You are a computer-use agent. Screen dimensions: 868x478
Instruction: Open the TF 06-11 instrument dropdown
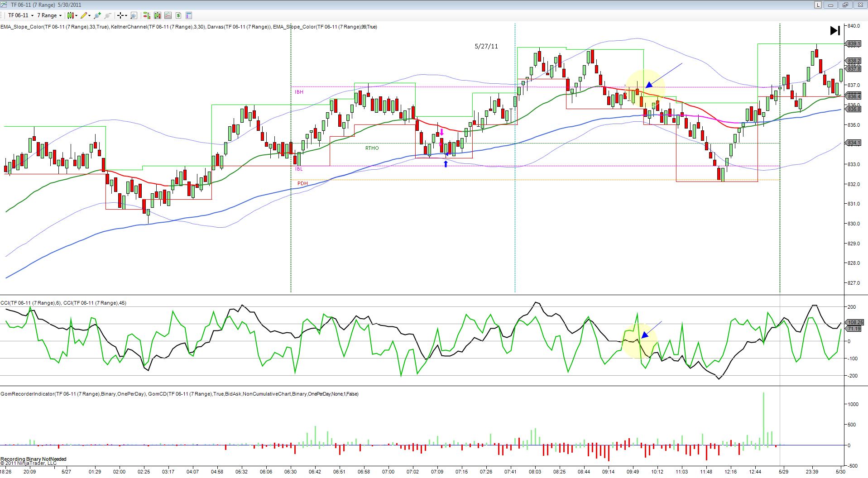[x=21, y=15]
